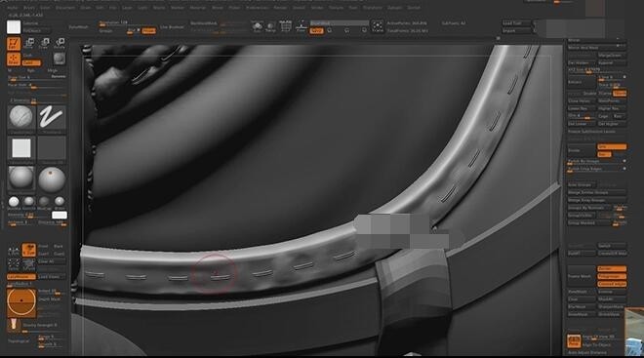The image size is (644, 358).
Task: Click the Lower Res button
Action: point(581,108)
